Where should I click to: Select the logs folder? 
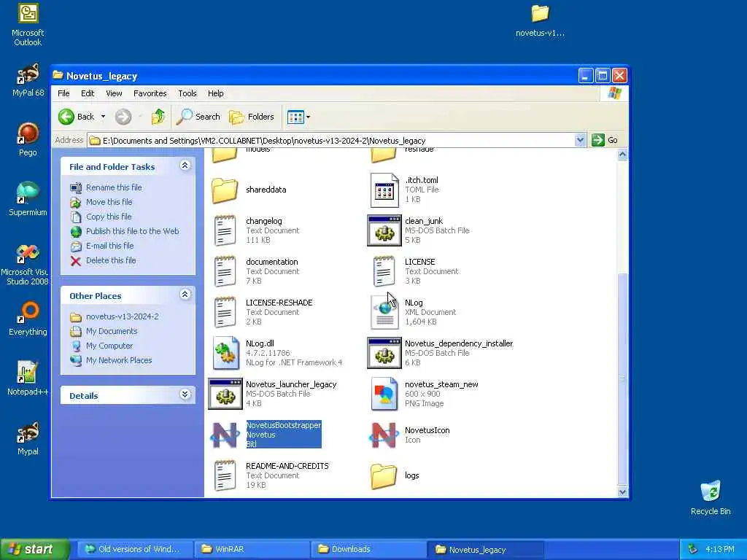395,475
